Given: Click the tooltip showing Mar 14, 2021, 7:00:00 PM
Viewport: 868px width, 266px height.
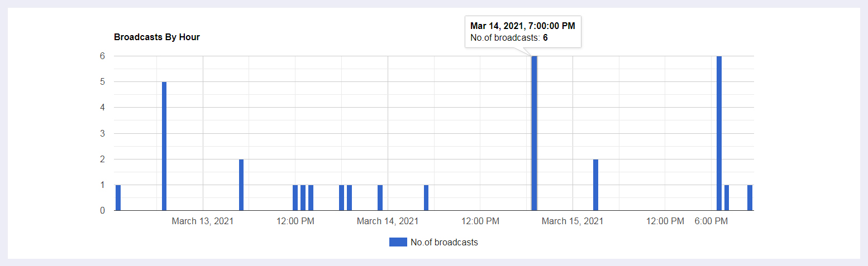Looking at the screenshot, I should click(x=523, y=31).
